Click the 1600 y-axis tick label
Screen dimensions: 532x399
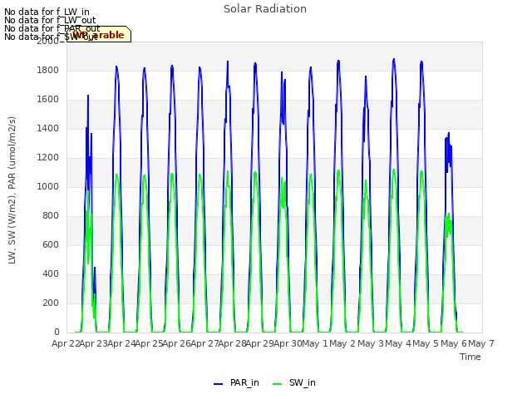[x=48, y=100]
